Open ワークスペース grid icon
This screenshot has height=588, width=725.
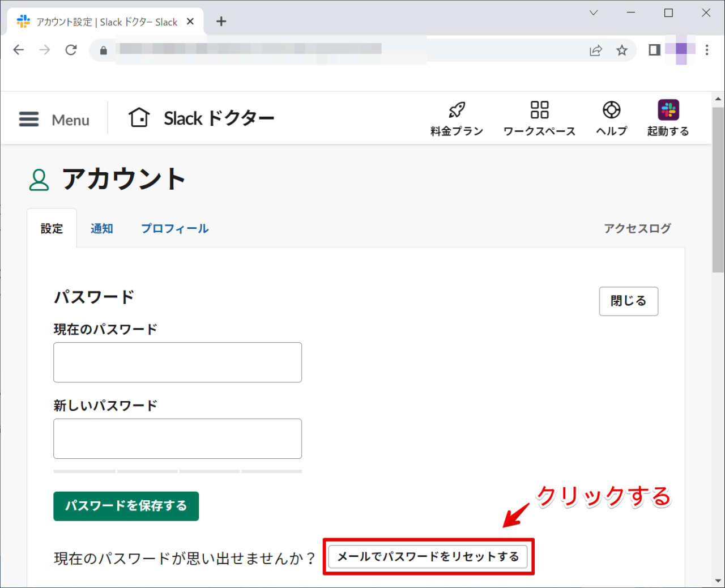point(539,110)
